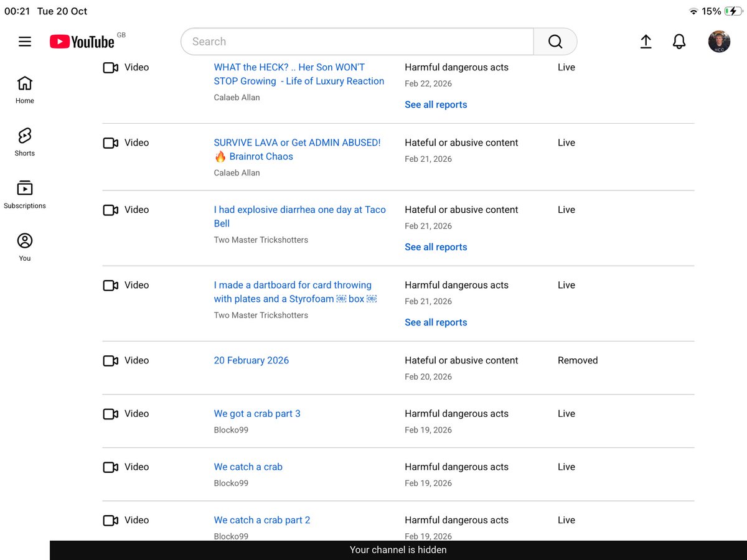Open Shorts from the sidebar
The height and width of the screenshot is (560, 747).
25,142
